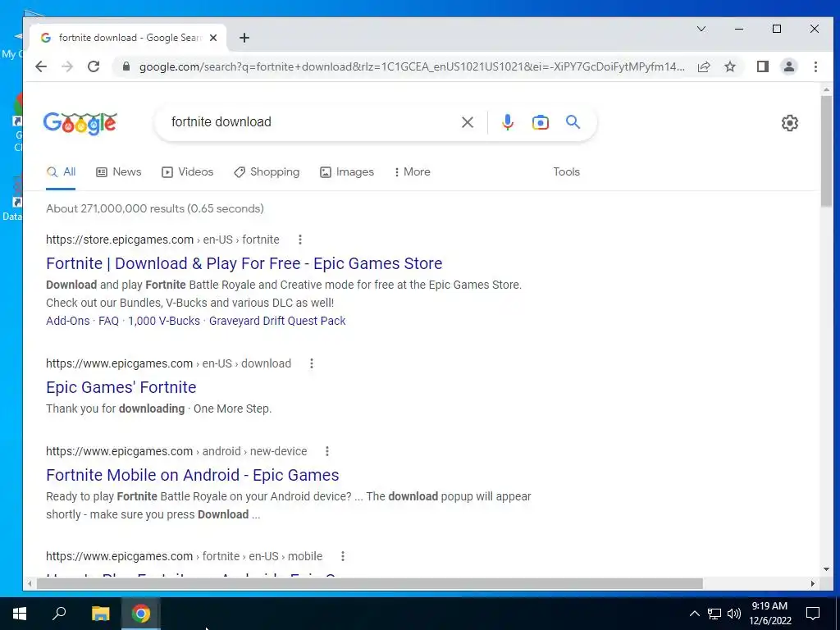Click the address bar URL
The width and height of the screenshot is (840, 630).
point(412,66)
